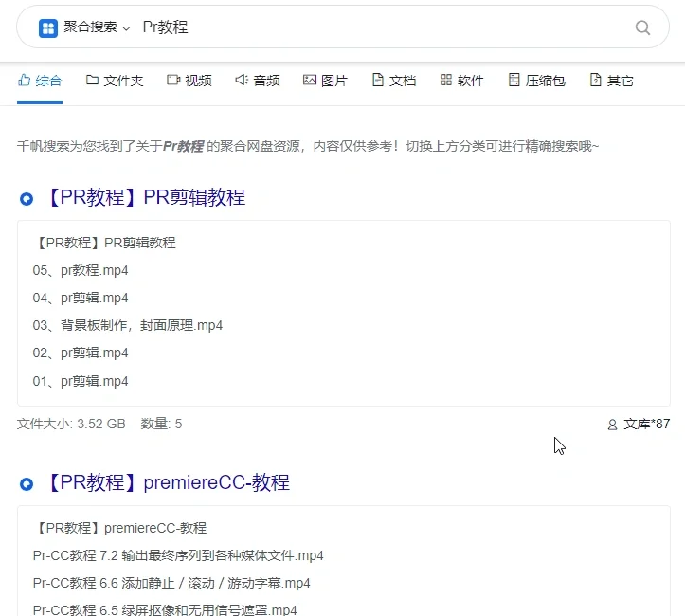Image resolution: width=685 pixels, height=616 pixels.
Task: Click the circle icon beside premiereCC-教程 title
Action: coord(27,484)
